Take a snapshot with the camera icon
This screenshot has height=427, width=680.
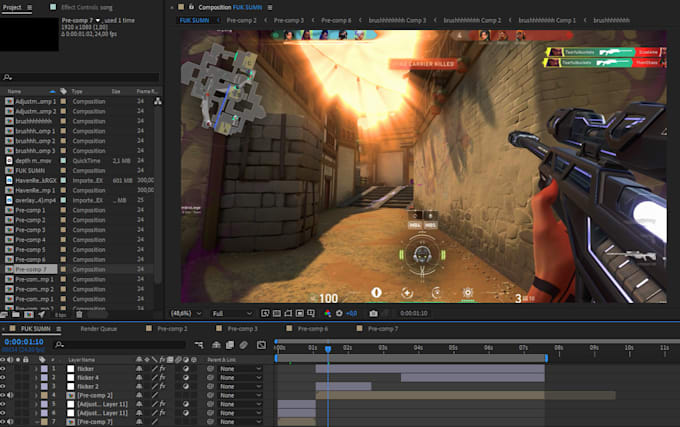click(x=373, y=313)
